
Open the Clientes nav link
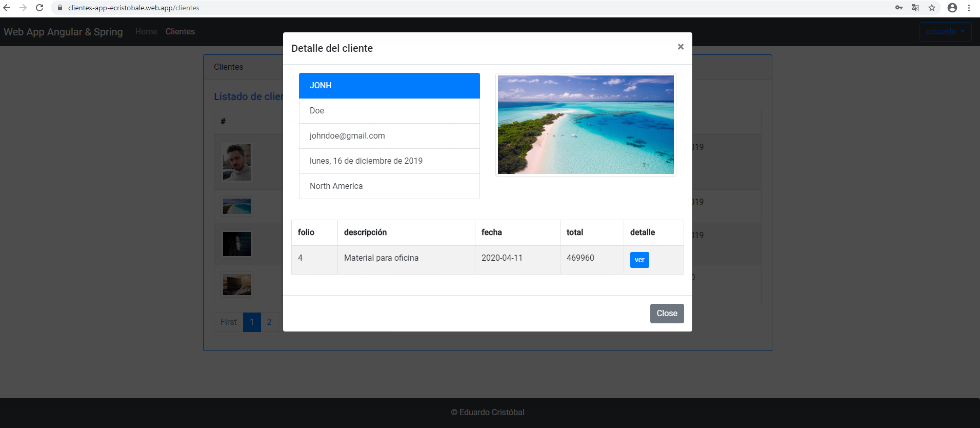(x=180, y=32)
